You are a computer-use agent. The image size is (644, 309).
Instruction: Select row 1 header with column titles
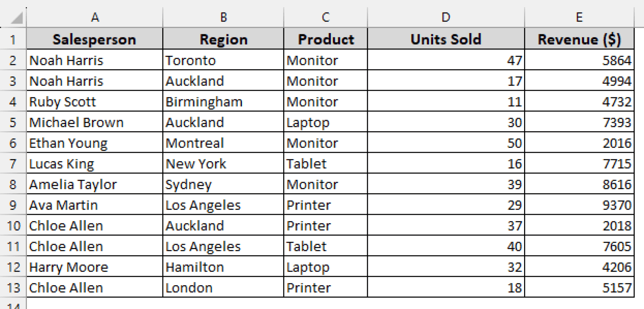(13, 39)
